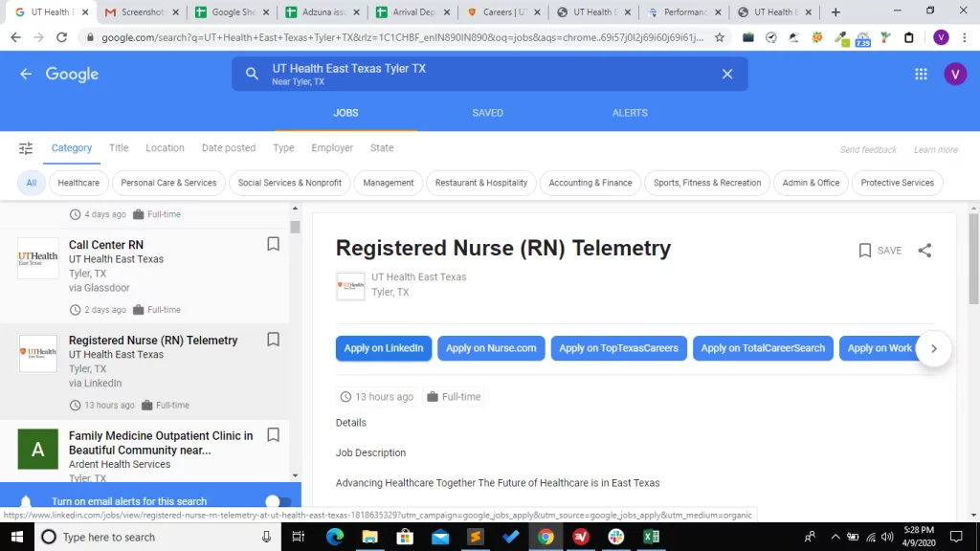The image size is (980, 551).
Task: Switch to the ALERTS tab
Action: [x=630, y=113]
